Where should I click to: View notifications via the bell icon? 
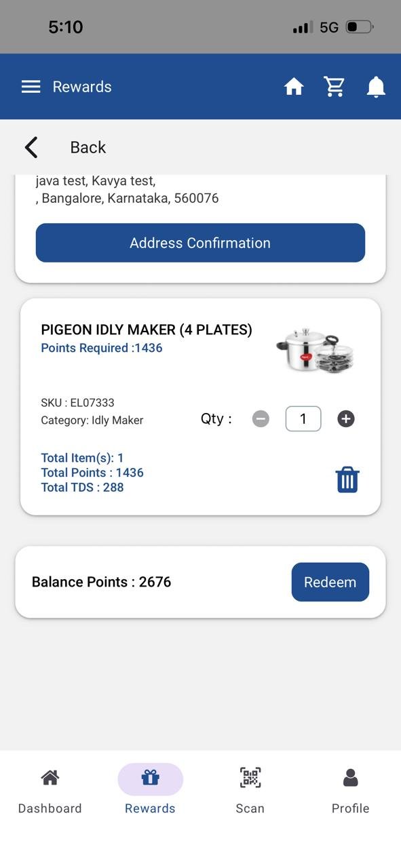point(376,86)
